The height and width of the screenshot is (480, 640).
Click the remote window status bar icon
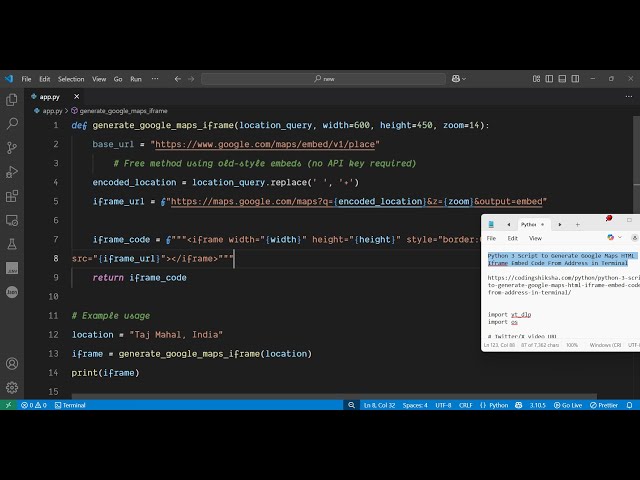pyautogui.click(x=8, y=405)
